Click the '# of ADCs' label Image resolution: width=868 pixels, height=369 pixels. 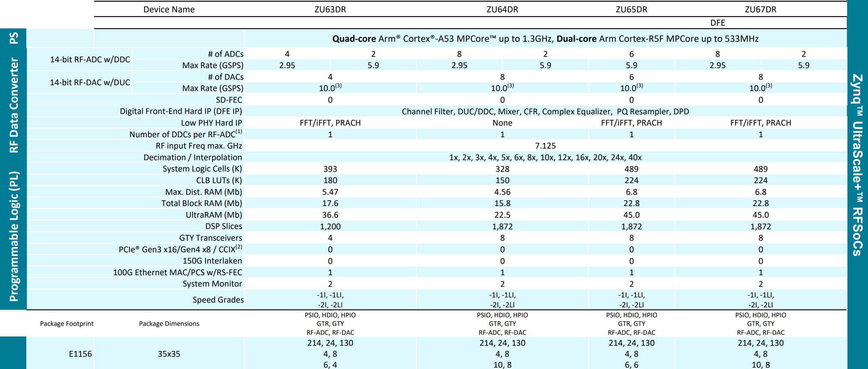point(225,54)
